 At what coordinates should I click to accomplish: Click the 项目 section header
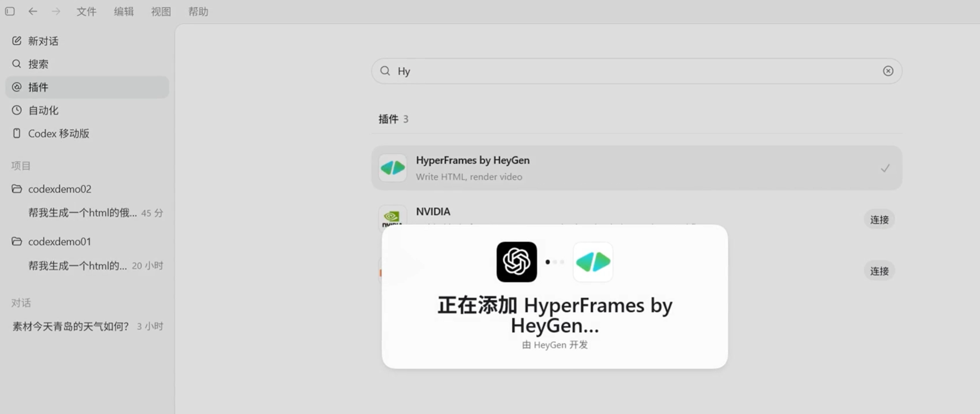pos(21,166)
